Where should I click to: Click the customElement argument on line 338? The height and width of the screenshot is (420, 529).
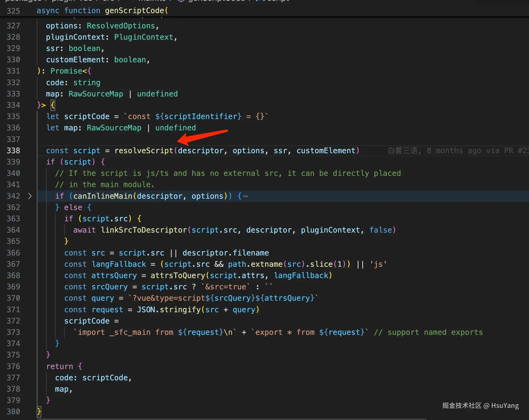tap(326, 151)
